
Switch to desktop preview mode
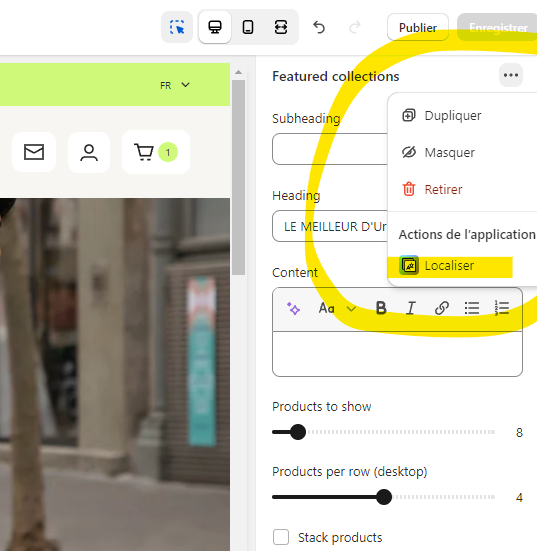point(215,27)
